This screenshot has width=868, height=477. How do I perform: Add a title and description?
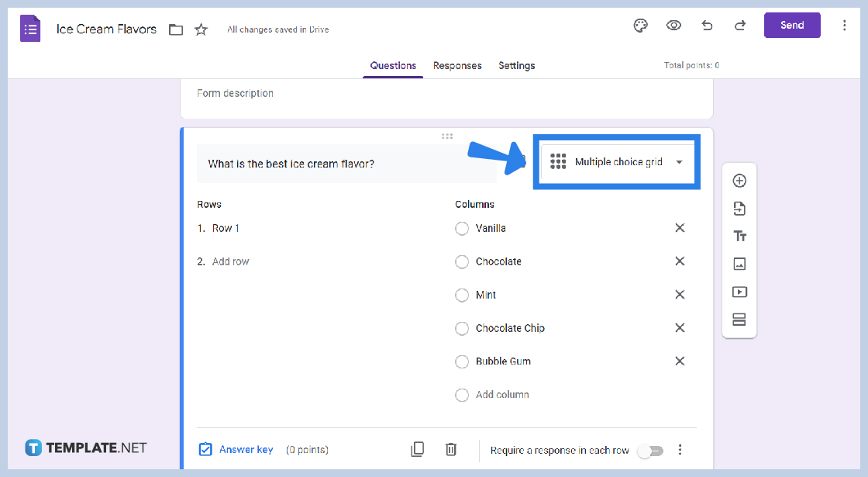pos(739,237)
